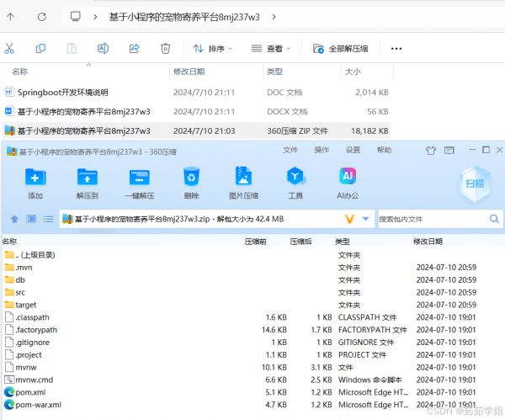
Task: Click the This PC monitor icon
Action: click(76, 17)
